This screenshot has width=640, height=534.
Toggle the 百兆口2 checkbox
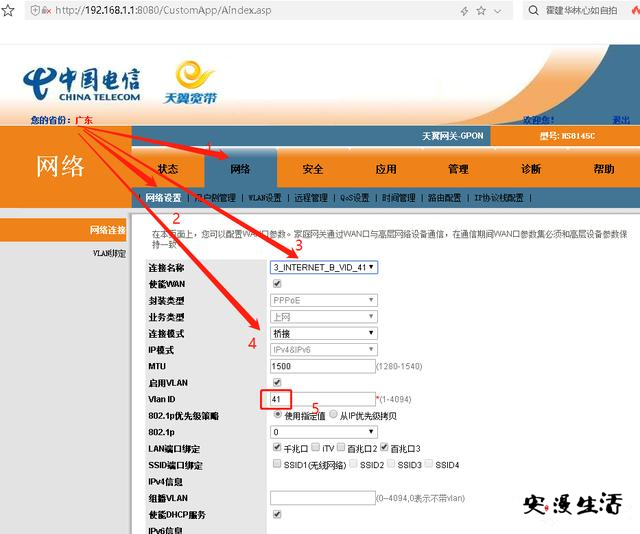tap(341, 447)
